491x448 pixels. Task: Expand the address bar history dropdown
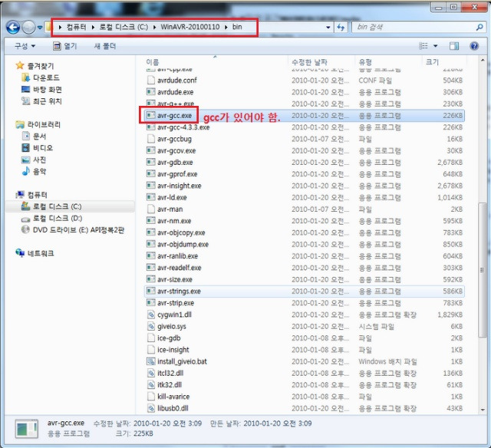point(328,28)
